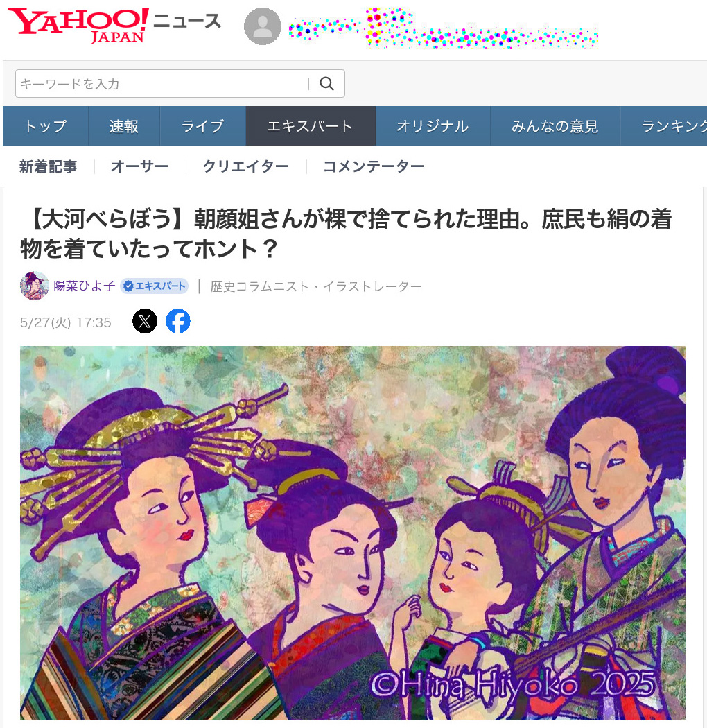Go to the ライブ tab
This screenshot has width=707, height=728.
click(x=203, y=125)
